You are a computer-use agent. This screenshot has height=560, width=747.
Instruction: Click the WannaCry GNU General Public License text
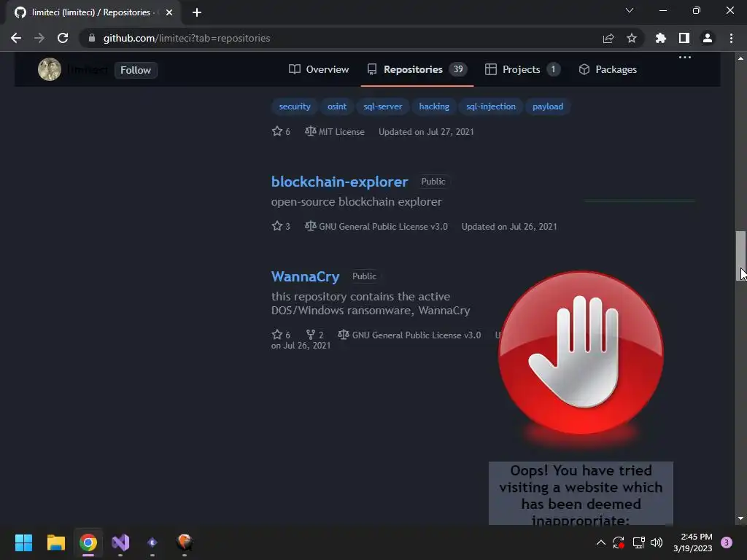tap(416, 335)
